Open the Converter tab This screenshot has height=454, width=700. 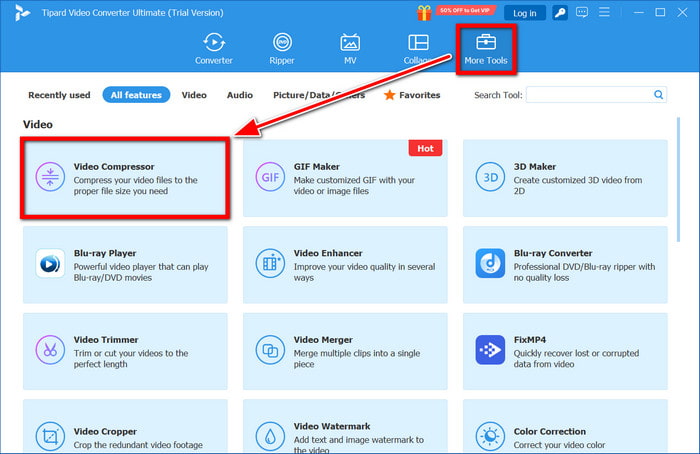click(213, 49)
